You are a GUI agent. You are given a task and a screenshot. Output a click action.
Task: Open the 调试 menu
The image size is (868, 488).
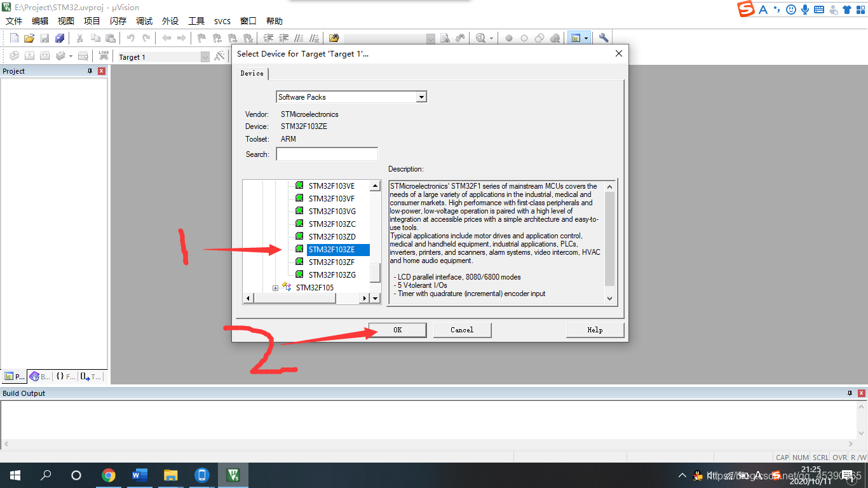coord(144,21)
